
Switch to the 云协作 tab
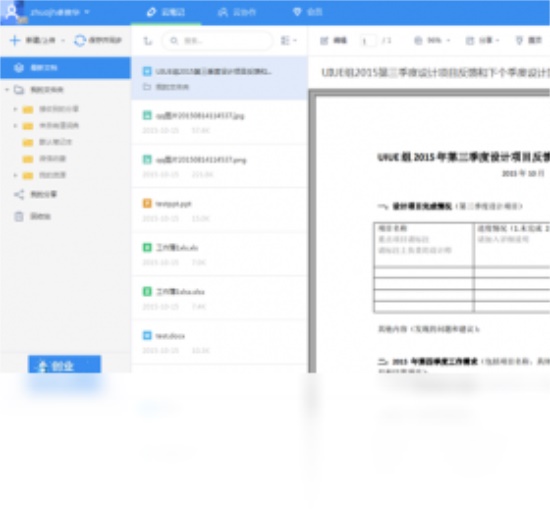(237, 12)
